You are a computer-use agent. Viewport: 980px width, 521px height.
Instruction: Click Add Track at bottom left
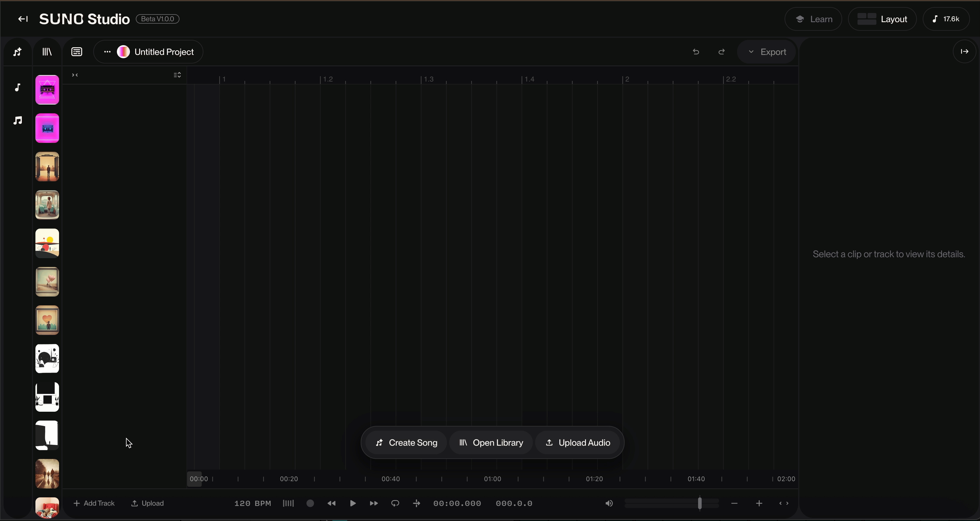(x=94, y=503)
